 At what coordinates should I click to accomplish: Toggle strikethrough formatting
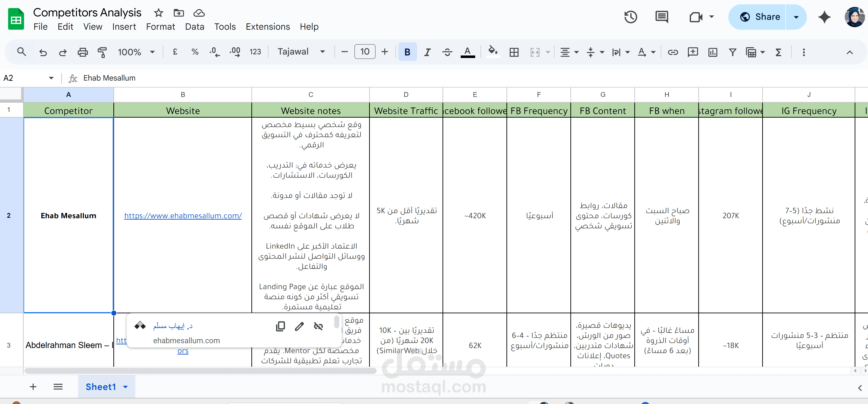click(447, 52)
